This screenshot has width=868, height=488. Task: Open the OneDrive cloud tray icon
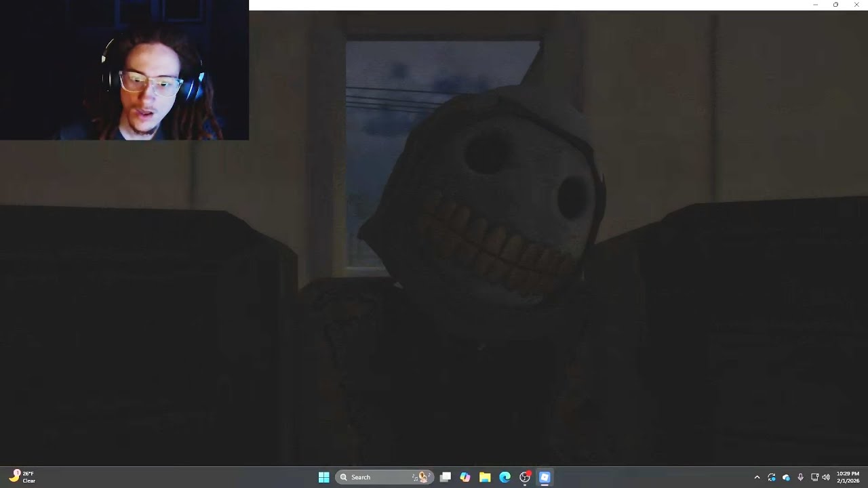[x=786, y=477]
